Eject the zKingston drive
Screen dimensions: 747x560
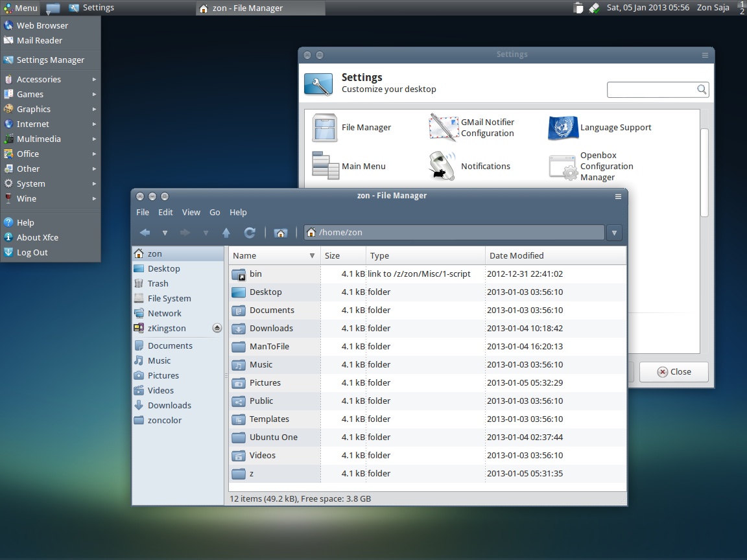(217, 328)
